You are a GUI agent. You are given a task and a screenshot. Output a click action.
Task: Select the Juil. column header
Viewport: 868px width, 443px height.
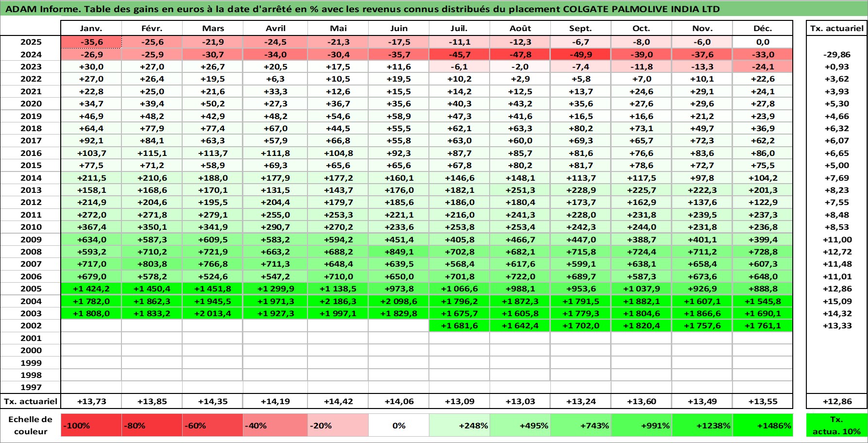pos(459,28)
